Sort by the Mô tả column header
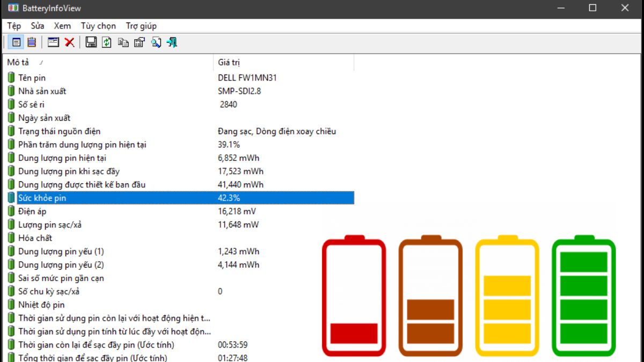Viewport: 644px width, 362px height. [x=18, y=62]
